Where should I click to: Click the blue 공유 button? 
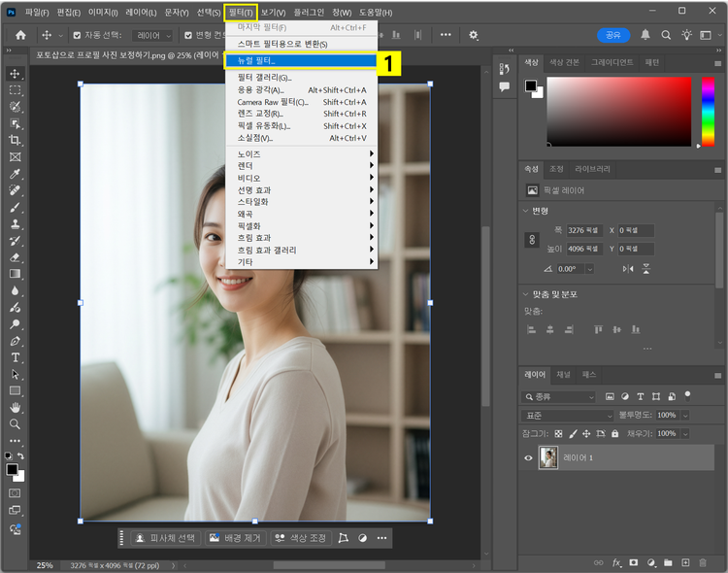[x=612, y=35]
